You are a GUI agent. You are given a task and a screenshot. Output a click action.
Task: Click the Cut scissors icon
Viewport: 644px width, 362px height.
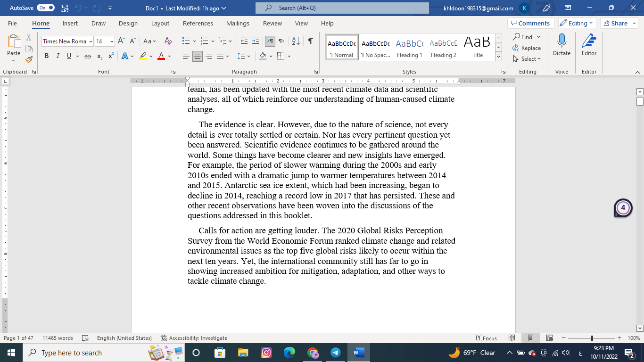click(x=29, y=37)
